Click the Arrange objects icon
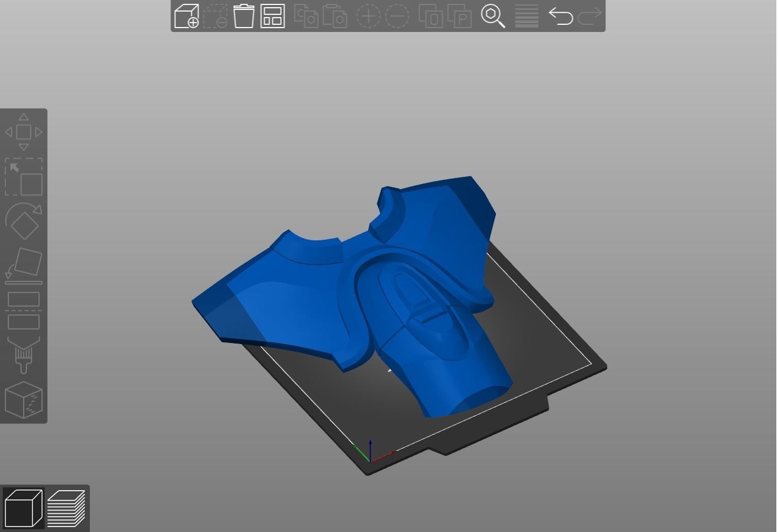Screen dimensions: 778x532 pyautogui.click(x=272, y=16)
